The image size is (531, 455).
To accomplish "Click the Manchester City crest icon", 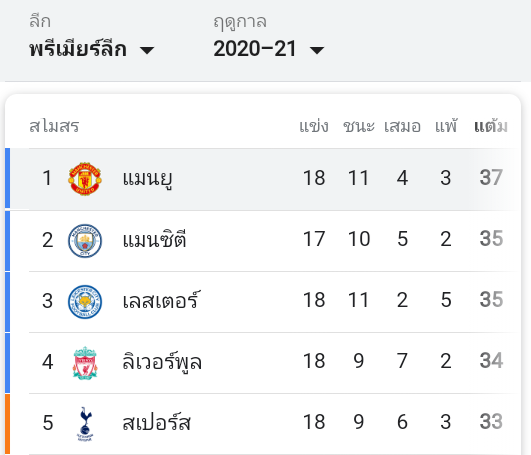I will [x=85, y=240].
